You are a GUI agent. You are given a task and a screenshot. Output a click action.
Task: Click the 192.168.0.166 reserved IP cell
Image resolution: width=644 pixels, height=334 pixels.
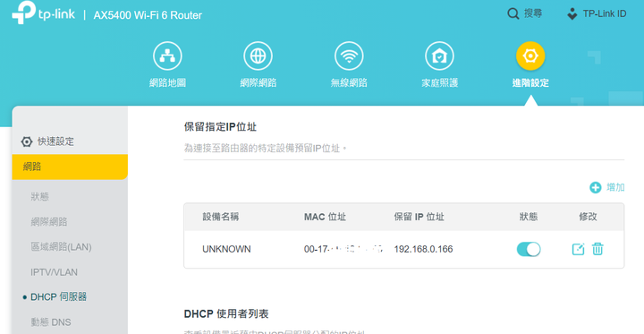(423, 249)
